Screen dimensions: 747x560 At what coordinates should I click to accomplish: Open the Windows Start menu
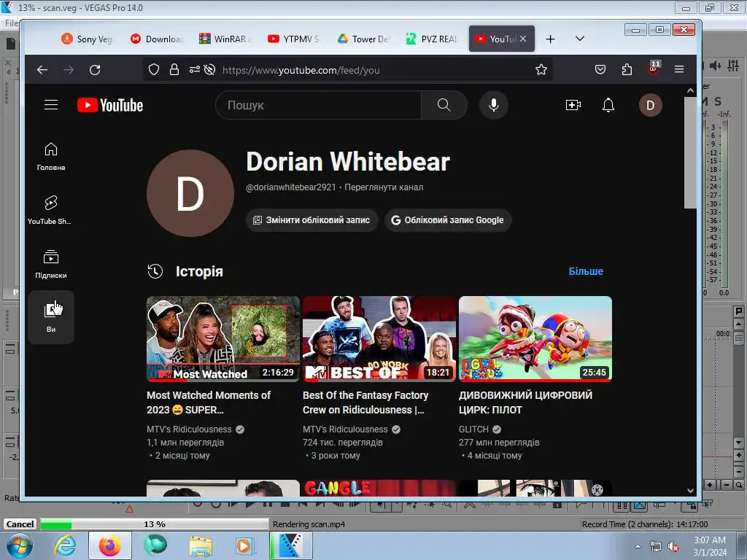click(x=20, y=545)
